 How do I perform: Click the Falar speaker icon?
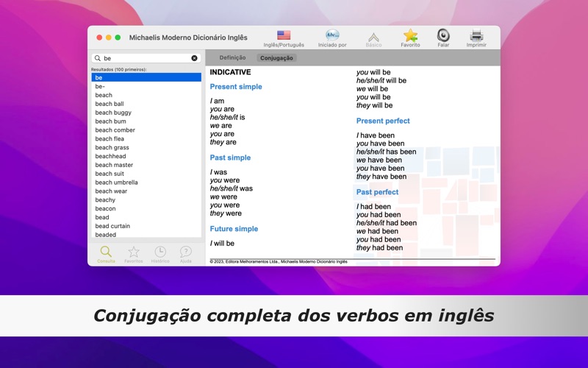(443, 35)
